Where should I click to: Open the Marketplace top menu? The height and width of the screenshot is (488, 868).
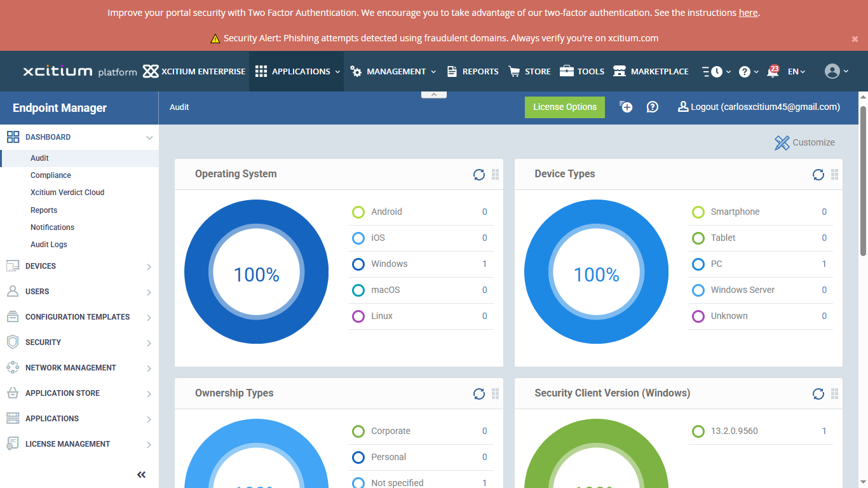651,72
